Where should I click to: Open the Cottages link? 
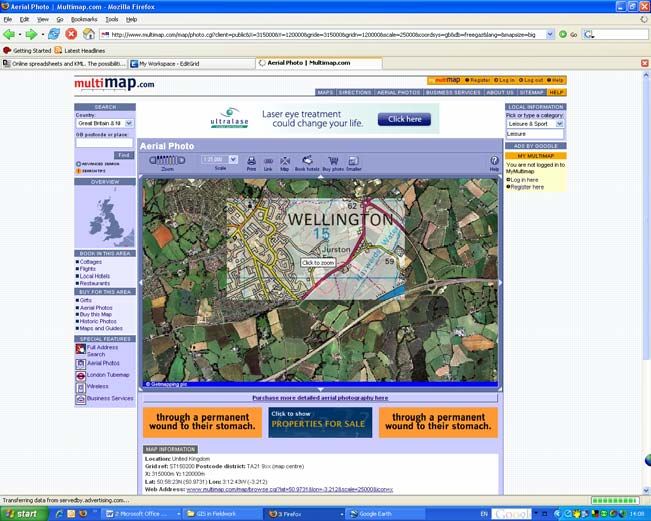click(91, 262)
